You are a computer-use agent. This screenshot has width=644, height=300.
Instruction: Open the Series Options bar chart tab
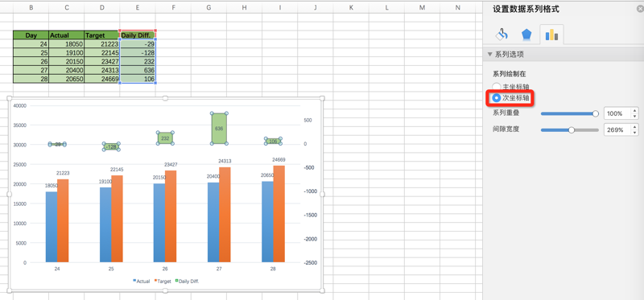(x=551, y=35)
